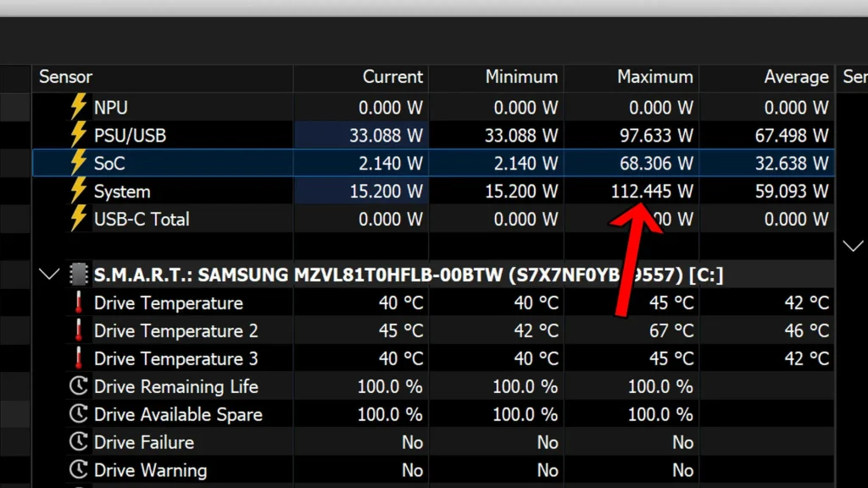Select the Drive Warning row label
This screenshot has width=868, height=488.
(151, 470)
